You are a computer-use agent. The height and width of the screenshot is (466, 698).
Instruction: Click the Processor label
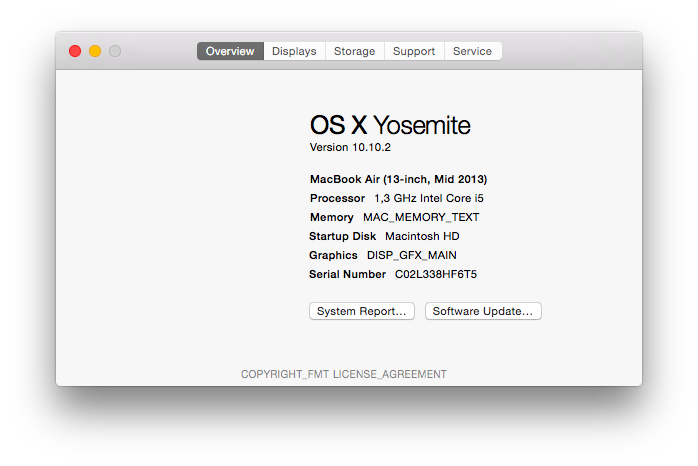point(337,199)
